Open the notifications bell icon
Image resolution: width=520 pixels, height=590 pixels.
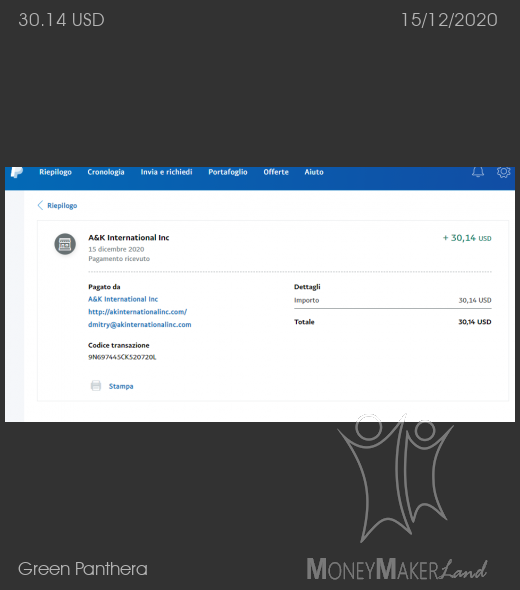(478, 172)
